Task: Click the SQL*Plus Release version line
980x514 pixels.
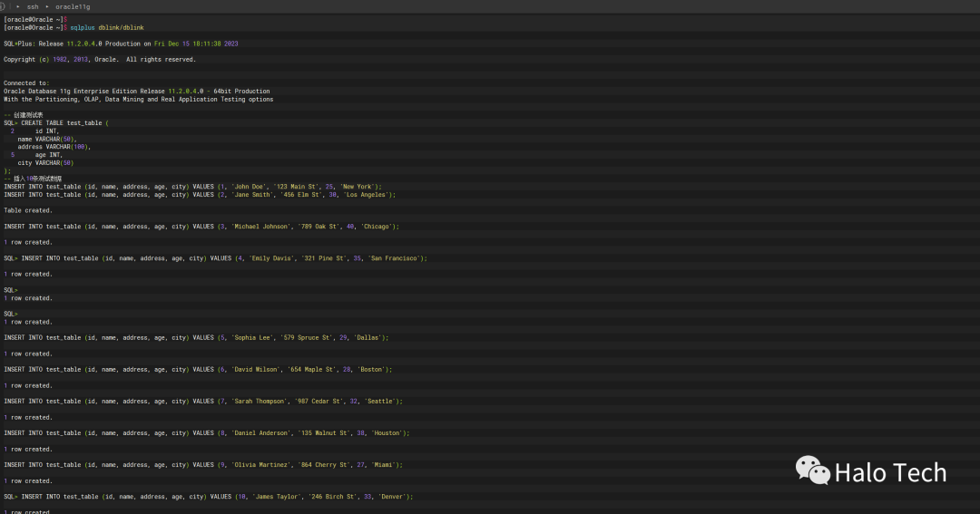Action: click(121, 44)
